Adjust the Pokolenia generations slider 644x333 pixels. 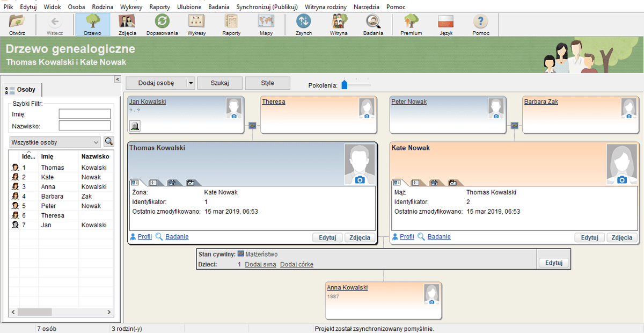tap(345, 84)
